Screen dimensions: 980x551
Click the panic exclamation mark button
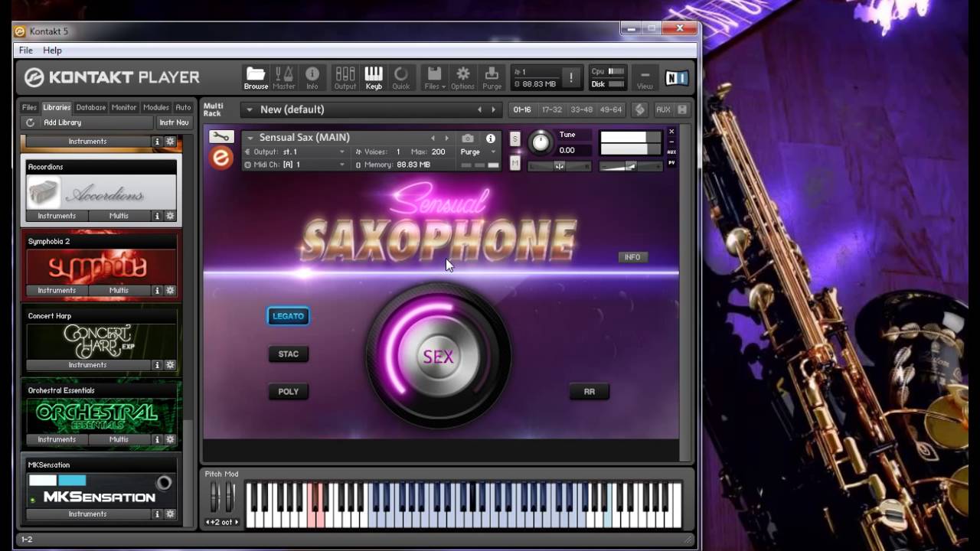(x=571, y=78)
